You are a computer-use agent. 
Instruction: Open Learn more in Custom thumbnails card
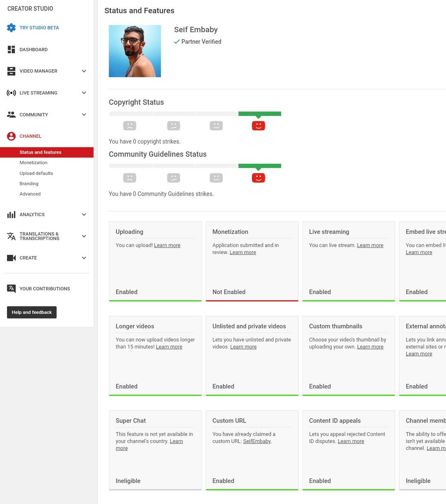coord(370,347)
